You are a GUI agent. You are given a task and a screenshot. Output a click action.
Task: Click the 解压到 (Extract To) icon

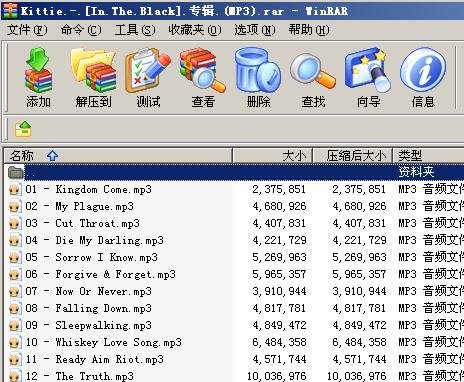(x=93, y=78)
